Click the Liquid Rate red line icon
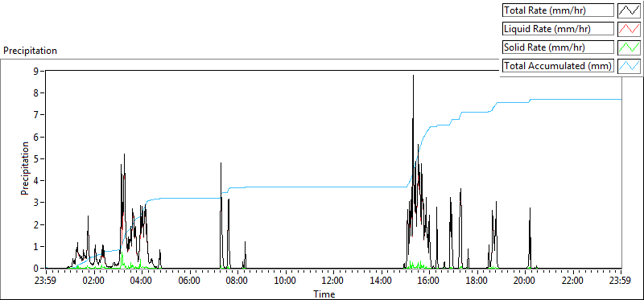Image resolution: width=644 pixels, height=300 pixels. [630, 29]
